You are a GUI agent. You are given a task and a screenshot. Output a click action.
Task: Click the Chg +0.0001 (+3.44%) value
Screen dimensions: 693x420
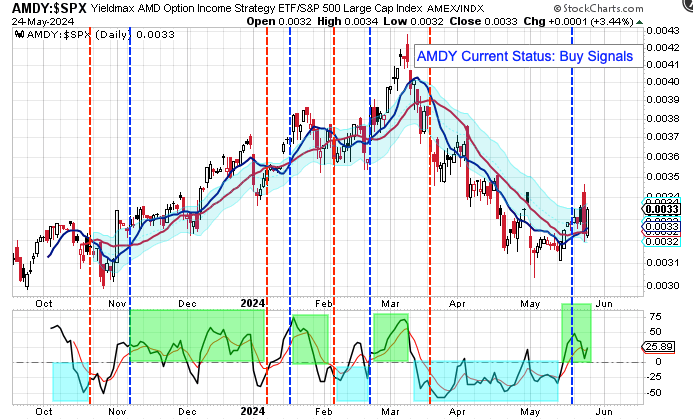(639, 20)
